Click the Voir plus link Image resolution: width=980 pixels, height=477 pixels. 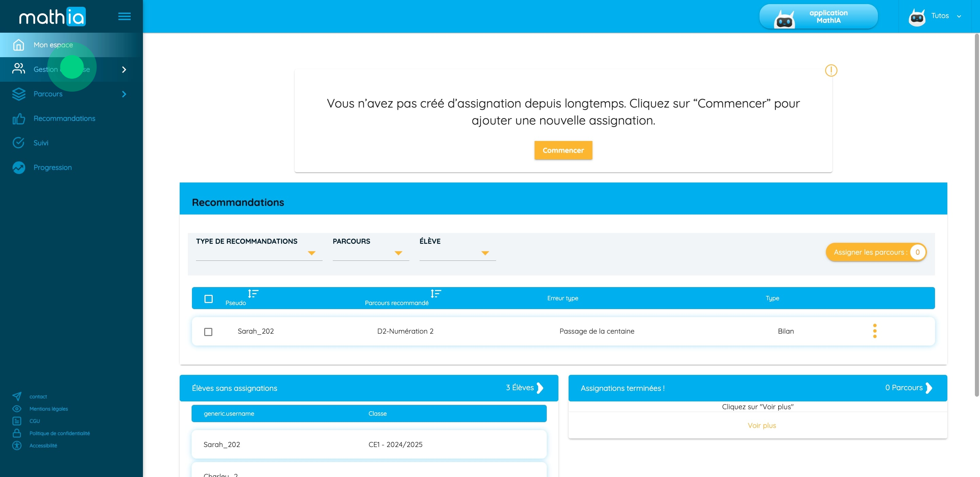(x=762, y=425)
